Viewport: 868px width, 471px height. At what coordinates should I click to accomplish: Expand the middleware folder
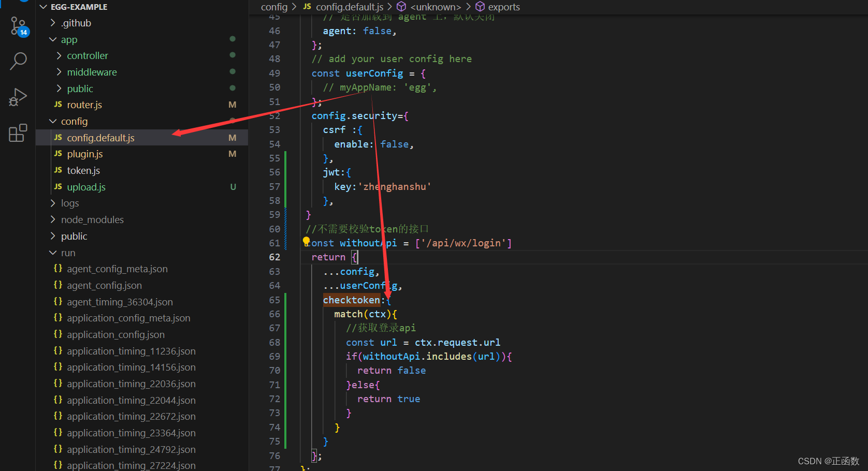click(59, 72)
